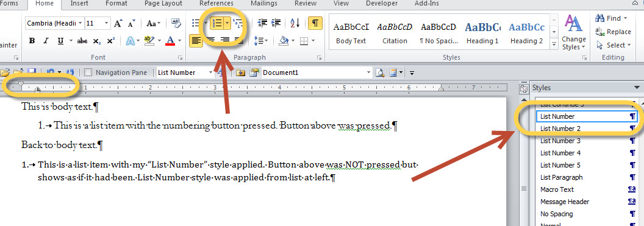Click the strikethrough abc icon
The image size is (644, 226).
pyautogui.click(x=82, y=41)
